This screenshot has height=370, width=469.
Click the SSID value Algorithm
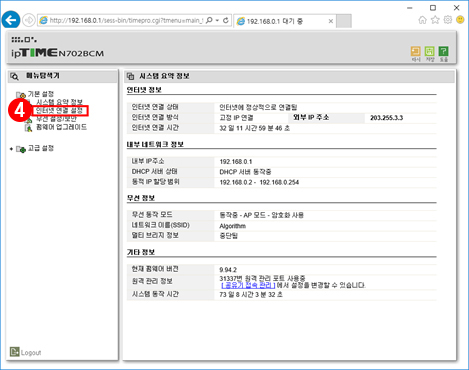233,226
